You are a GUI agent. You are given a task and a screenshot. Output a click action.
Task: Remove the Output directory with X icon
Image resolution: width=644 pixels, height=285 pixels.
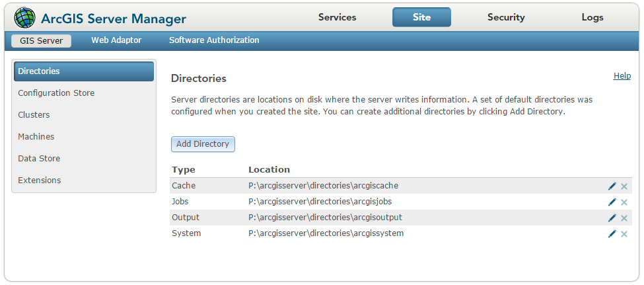(x=624, y=218)
